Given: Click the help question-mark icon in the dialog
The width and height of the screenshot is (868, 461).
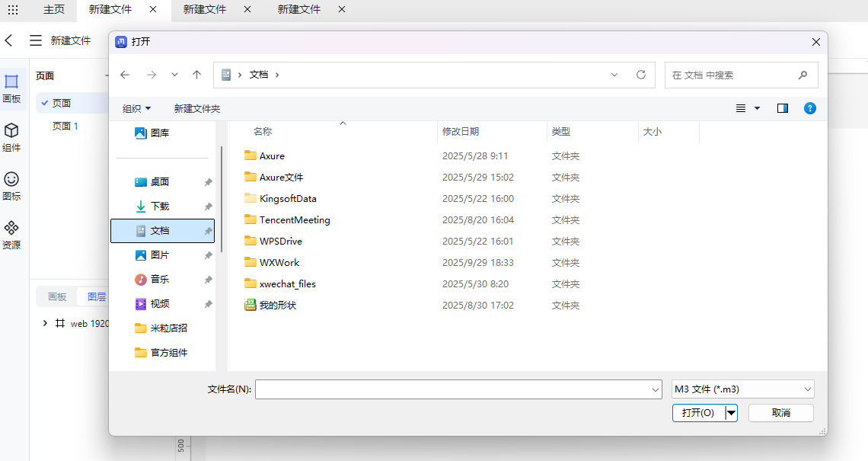Looking at the screenshot, I should 809,108.
